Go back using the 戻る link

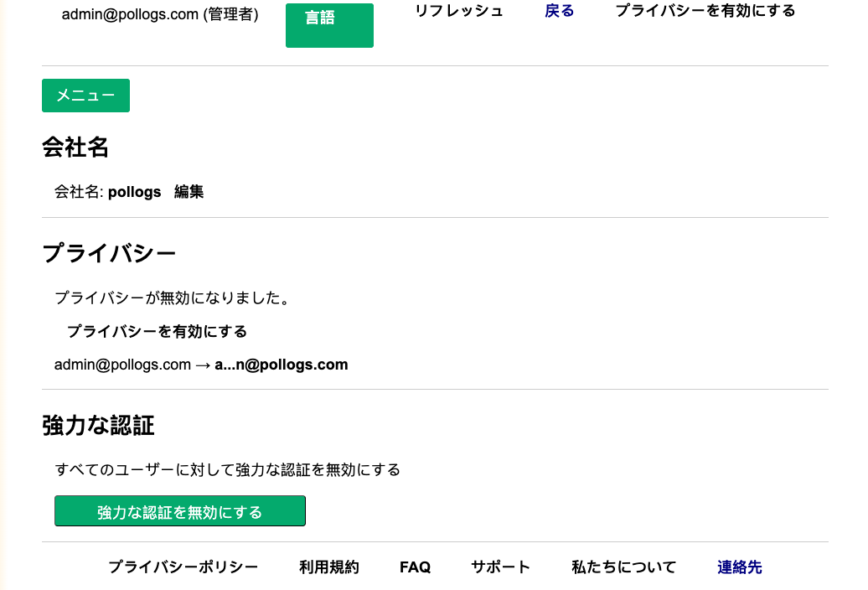click(559, 11)
